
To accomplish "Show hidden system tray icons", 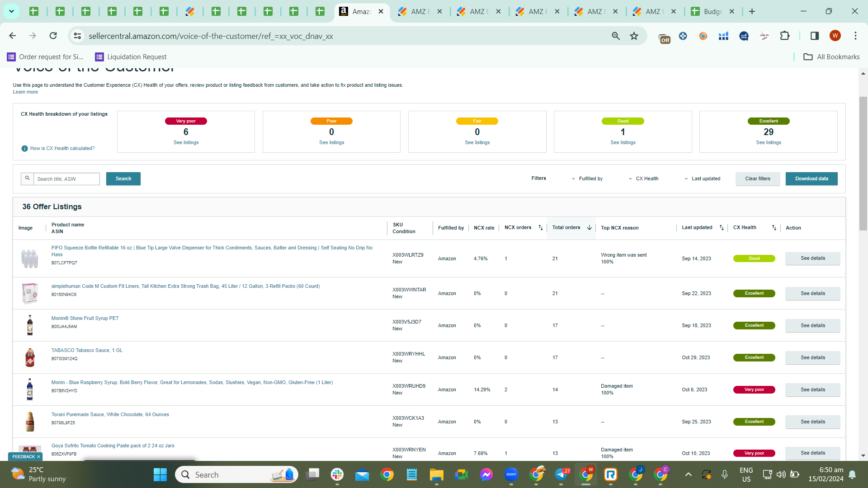I will coord(688,474).
